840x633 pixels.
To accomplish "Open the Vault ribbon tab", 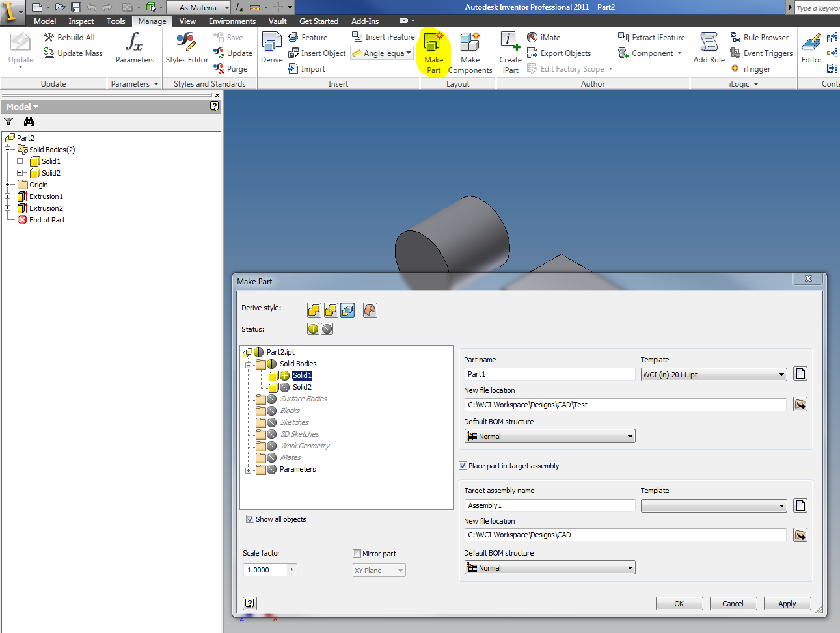I will pyautogui.click(x=278, y=21).
